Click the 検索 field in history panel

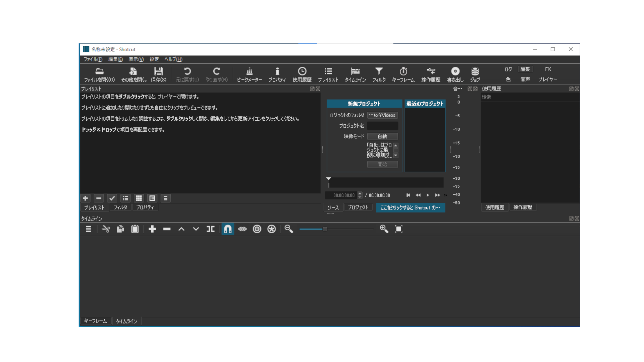coord(530,97)
